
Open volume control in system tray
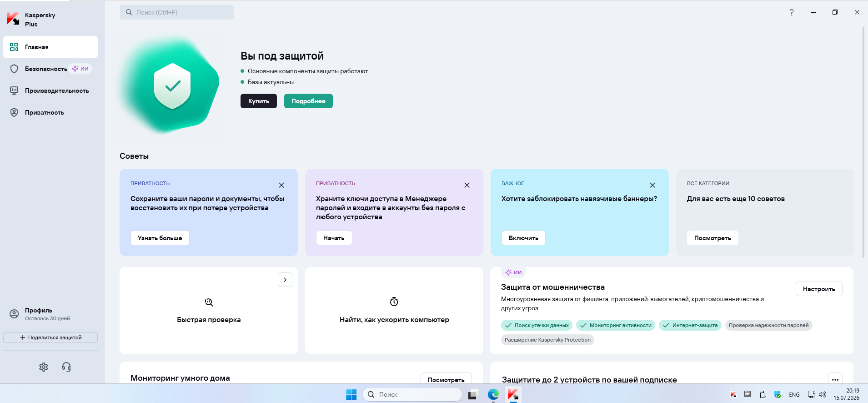[x=823, y=394]
